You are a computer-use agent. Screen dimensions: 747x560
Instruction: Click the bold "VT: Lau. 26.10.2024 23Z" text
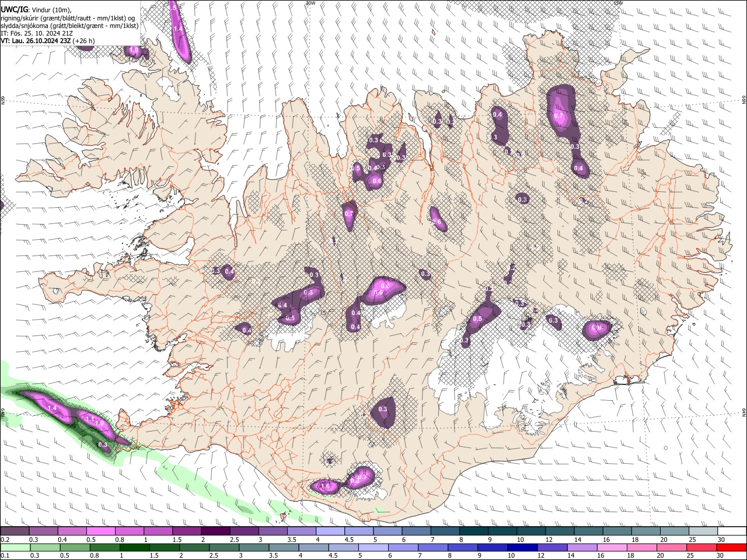point(36,41)
